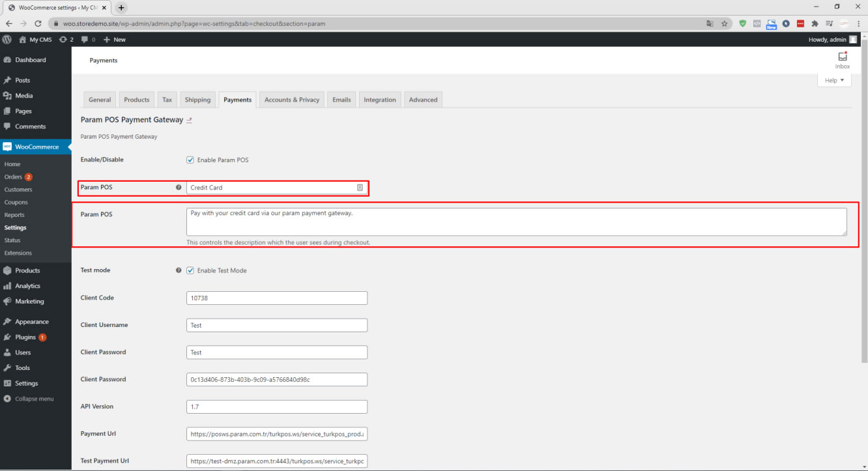Click the payment description textarea

[x=517, y=221]
